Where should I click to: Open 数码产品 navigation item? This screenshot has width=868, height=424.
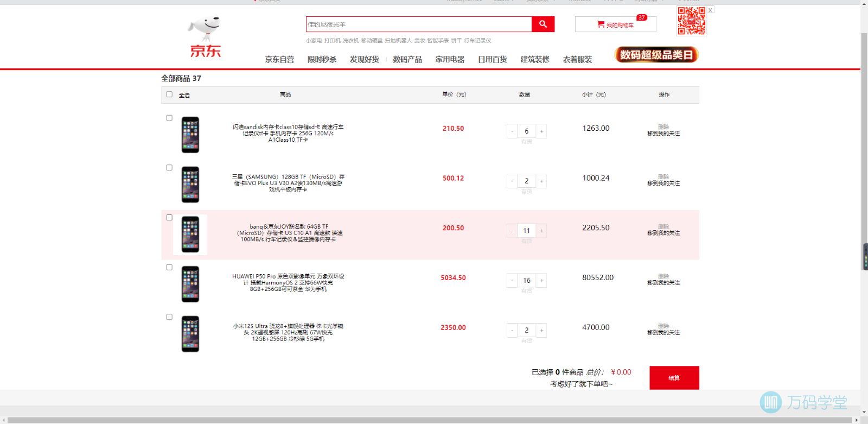coord(407,60)
